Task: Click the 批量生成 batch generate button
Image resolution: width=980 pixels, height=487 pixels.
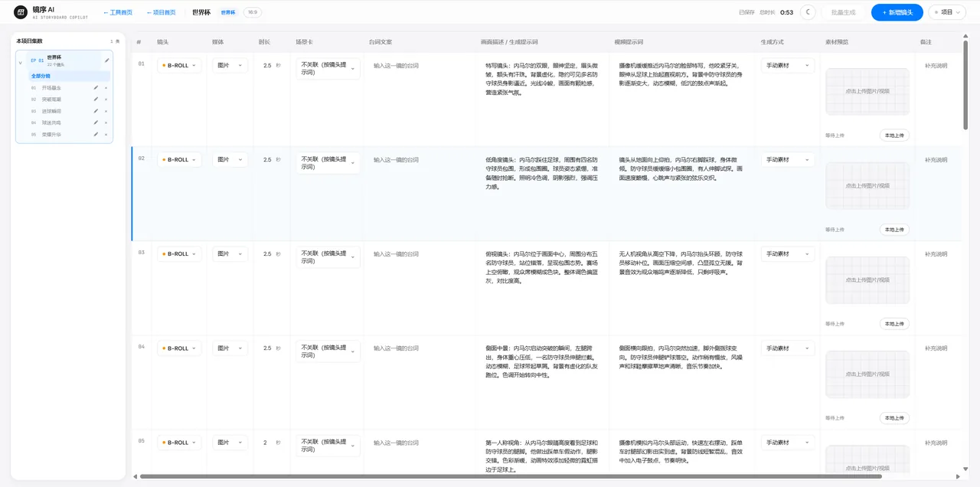Action: [x=844, y=12]
